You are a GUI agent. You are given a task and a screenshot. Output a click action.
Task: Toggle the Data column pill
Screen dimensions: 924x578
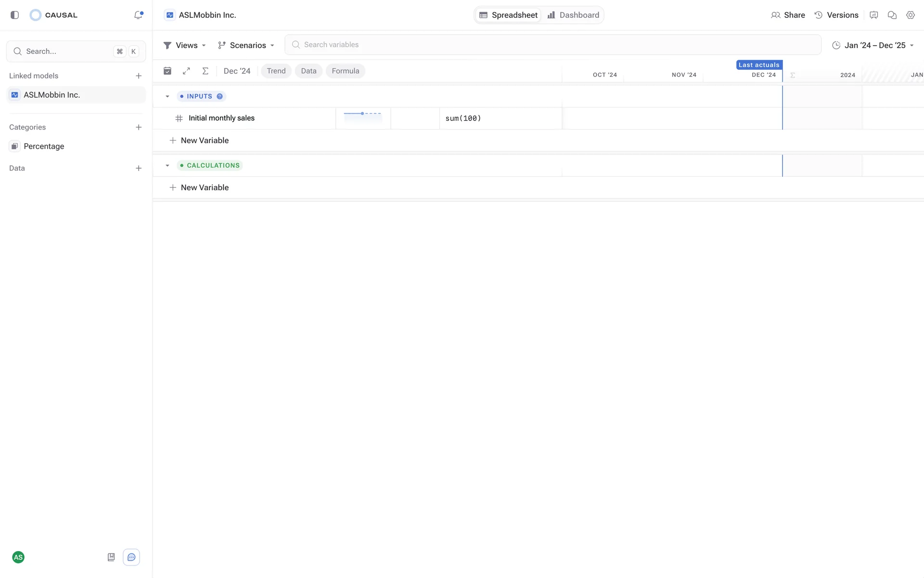tap(308, 71)
